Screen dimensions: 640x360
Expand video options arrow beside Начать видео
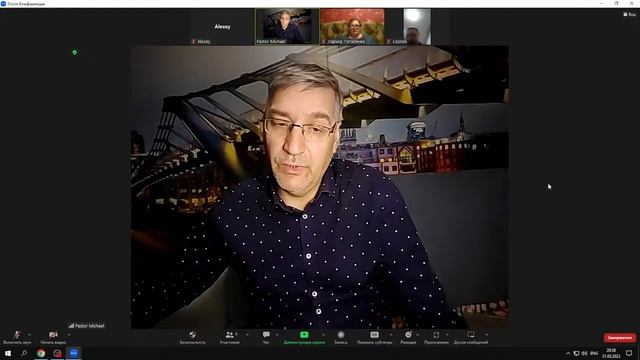click(x=69, y=335)
